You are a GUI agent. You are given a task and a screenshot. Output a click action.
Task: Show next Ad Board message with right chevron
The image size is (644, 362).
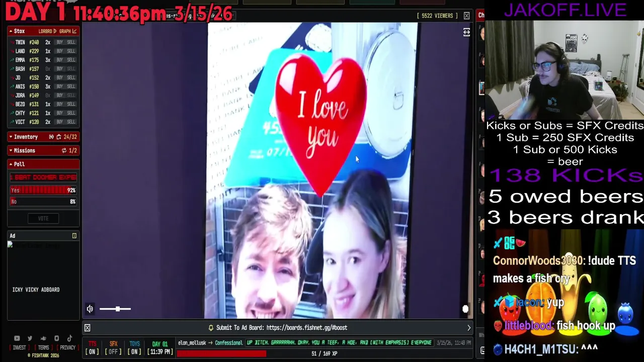click(x=469, y=328)
